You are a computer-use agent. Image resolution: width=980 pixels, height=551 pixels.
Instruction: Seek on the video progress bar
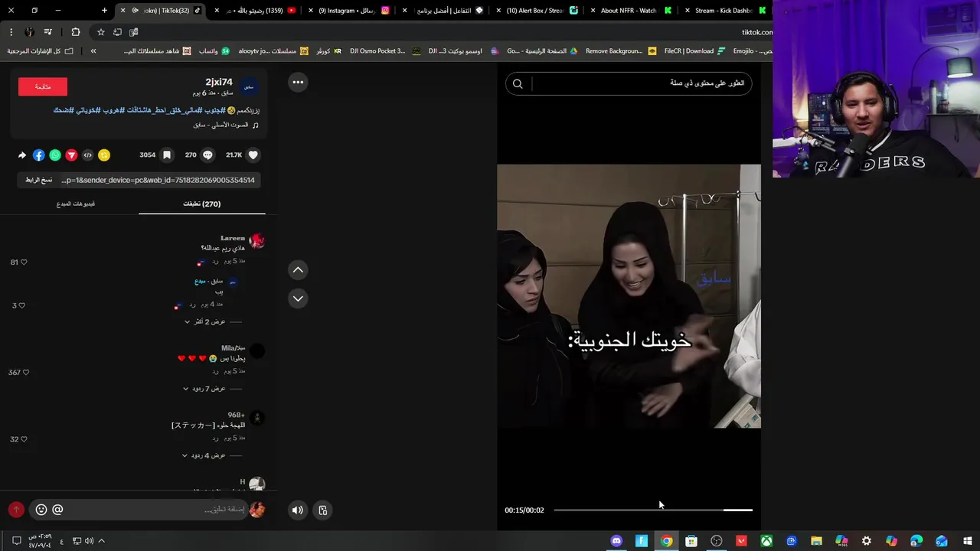pyautogui.click(x=653, y=510)
